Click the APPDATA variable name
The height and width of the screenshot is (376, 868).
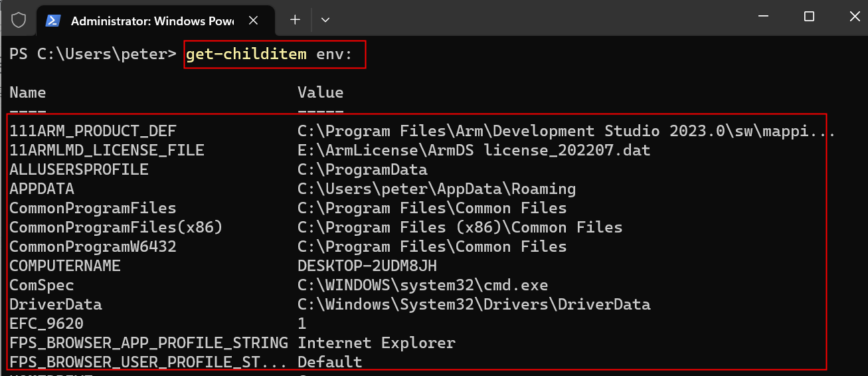pyautogui.click(x=42, y=189)
